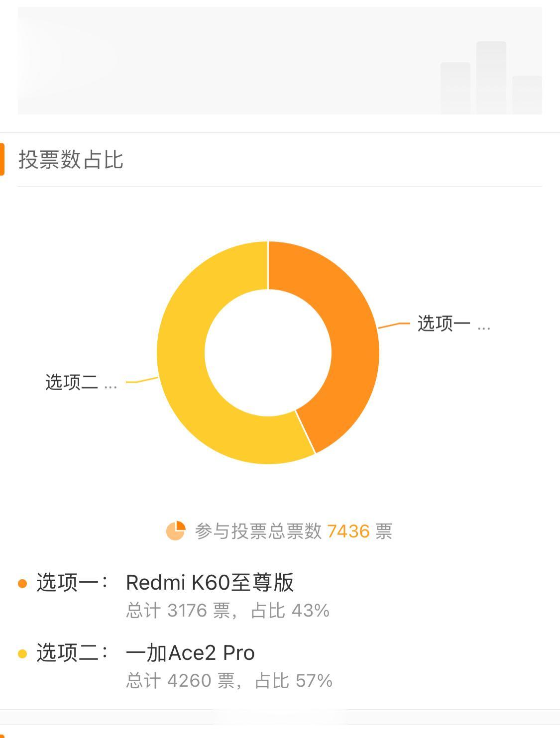Click the 选项一 label beside the chart
This screenshot has width=560, height=738.
point(444,323)
